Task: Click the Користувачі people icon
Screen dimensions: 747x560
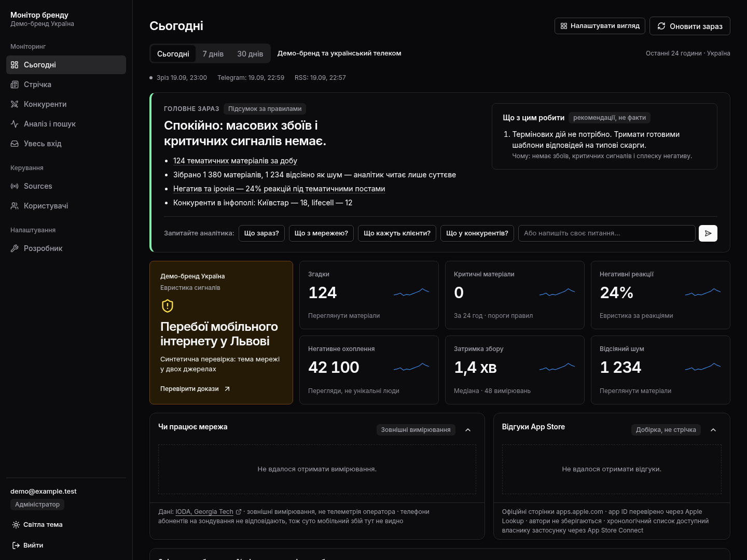Action: point(15,206)
